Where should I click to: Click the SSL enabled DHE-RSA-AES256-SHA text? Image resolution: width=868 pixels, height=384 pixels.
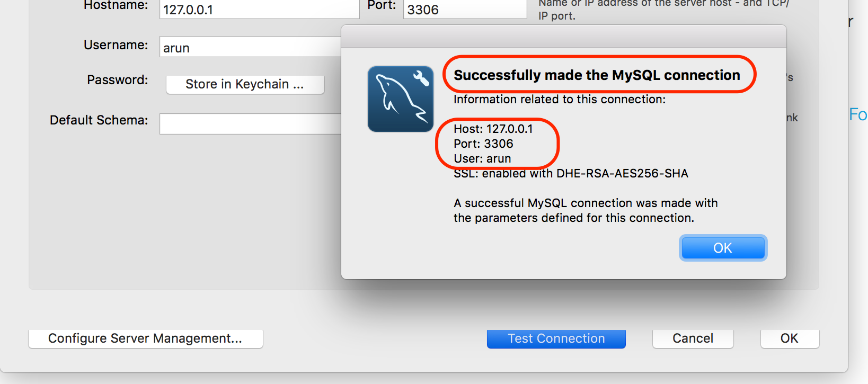571,174
